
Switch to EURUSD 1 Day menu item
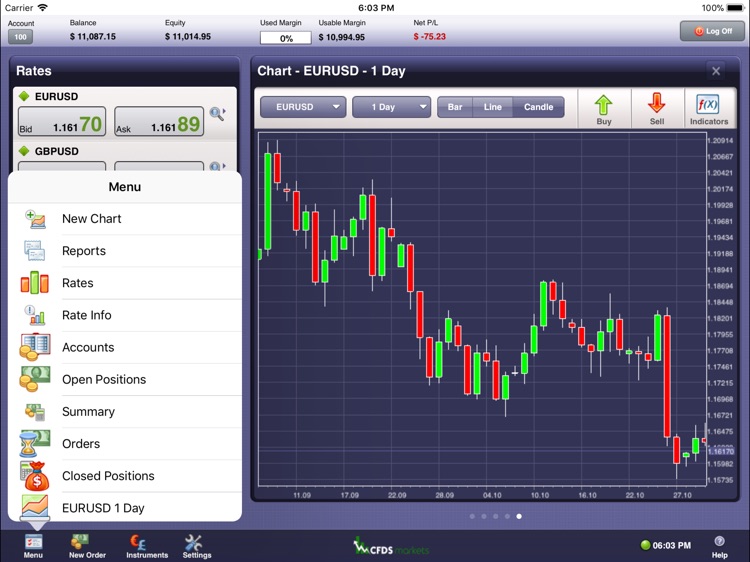point(125,507)
